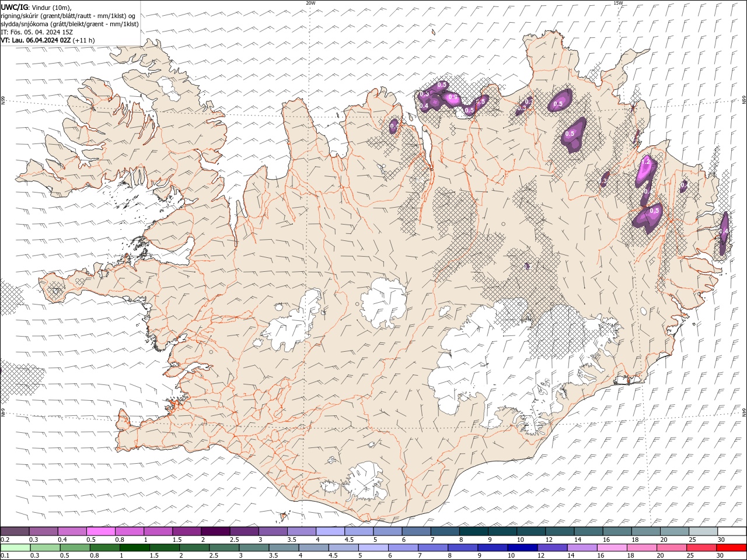The width and height of the screenshot is (747, 560).
Task: Pick the 18 gray-teal snow legend swatch
Action: tap(645, 531)
